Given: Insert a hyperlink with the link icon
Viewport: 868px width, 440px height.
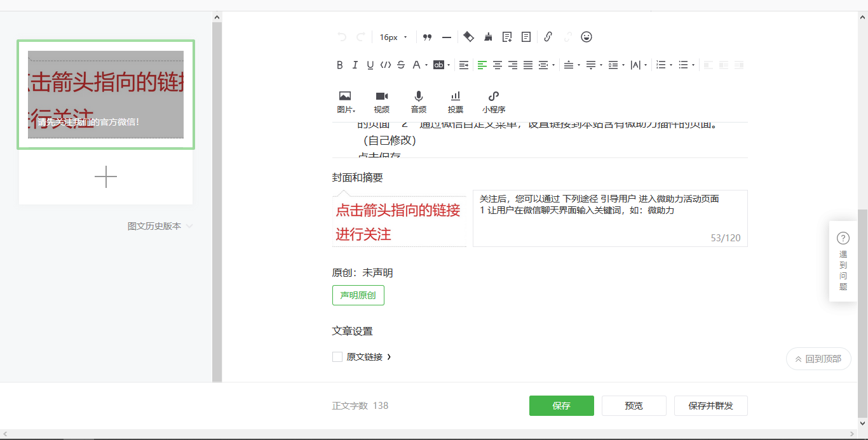Looking at the screenshot, I should point(548,37).
